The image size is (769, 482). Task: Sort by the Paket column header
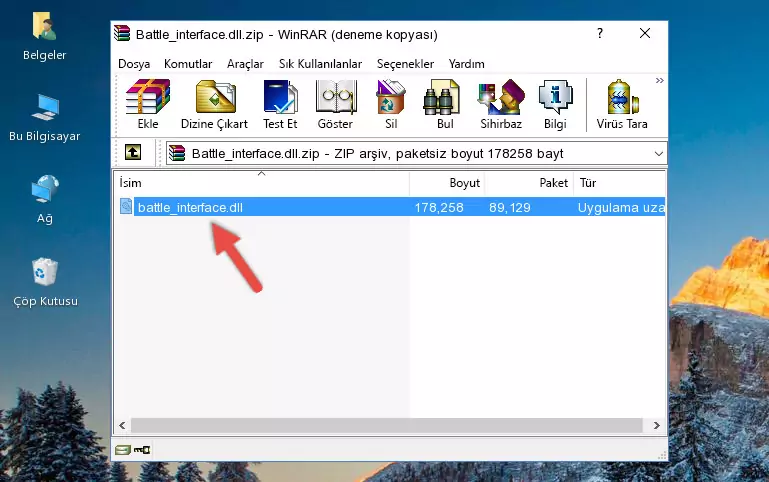pyautogui.click(x=529, y=183)
